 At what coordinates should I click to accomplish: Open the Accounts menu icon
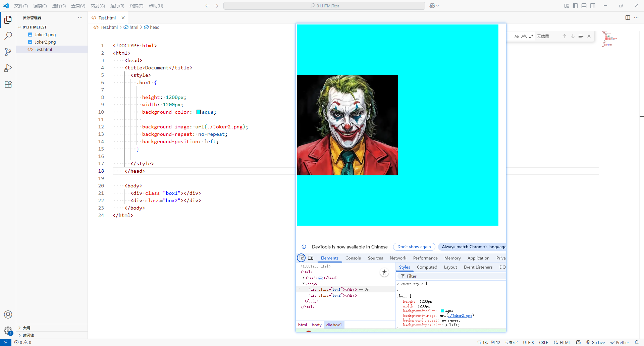pyautogui.click(x=8, y=314)
